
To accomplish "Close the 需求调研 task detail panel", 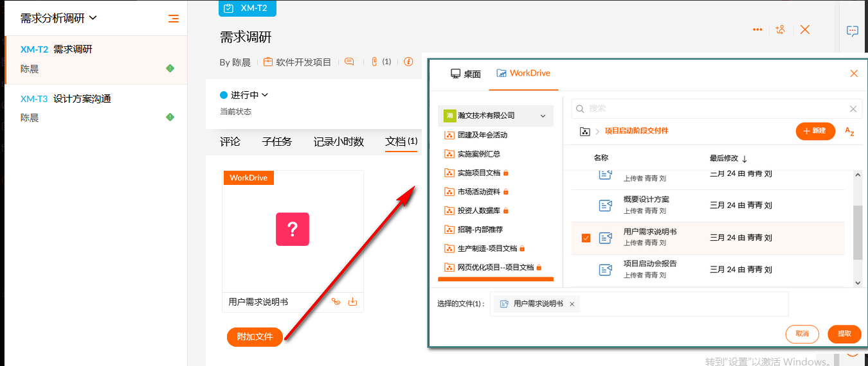I will click(x=804, y=30).
